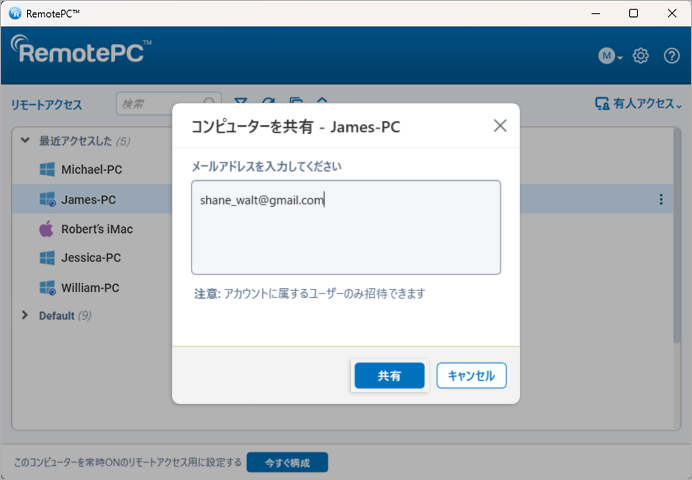Click the RemotePC logo in the header
The image size is (692, 480).
[x=81, y=49]
